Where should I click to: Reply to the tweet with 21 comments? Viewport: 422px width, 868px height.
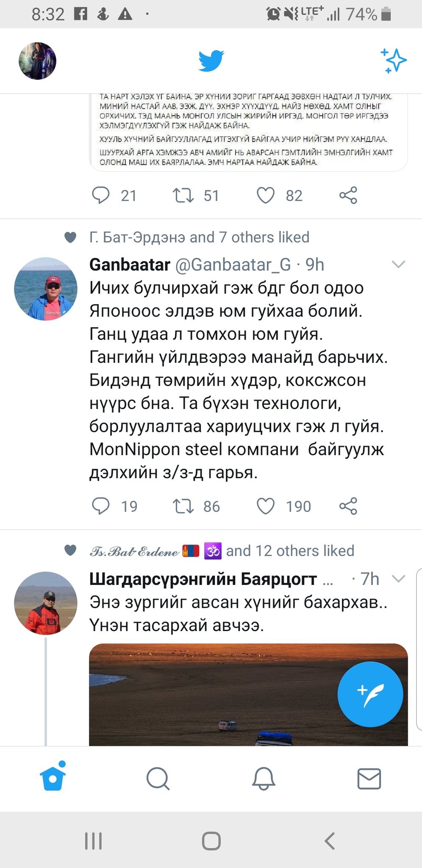coord(101,195)
